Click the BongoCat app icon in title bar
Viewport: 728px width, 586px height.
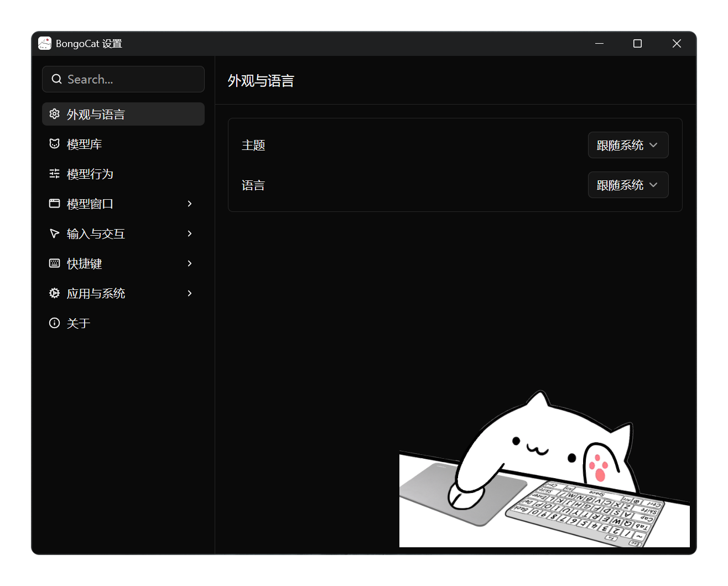click(x=45, y=43)
